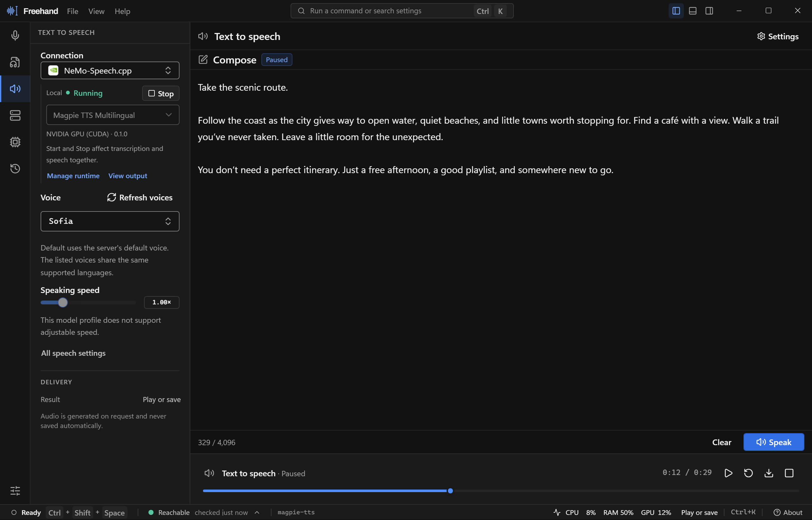812x520 pixels.
Task: Open the sliders preferences icon in sidebar
Action: tap(15, 491)
